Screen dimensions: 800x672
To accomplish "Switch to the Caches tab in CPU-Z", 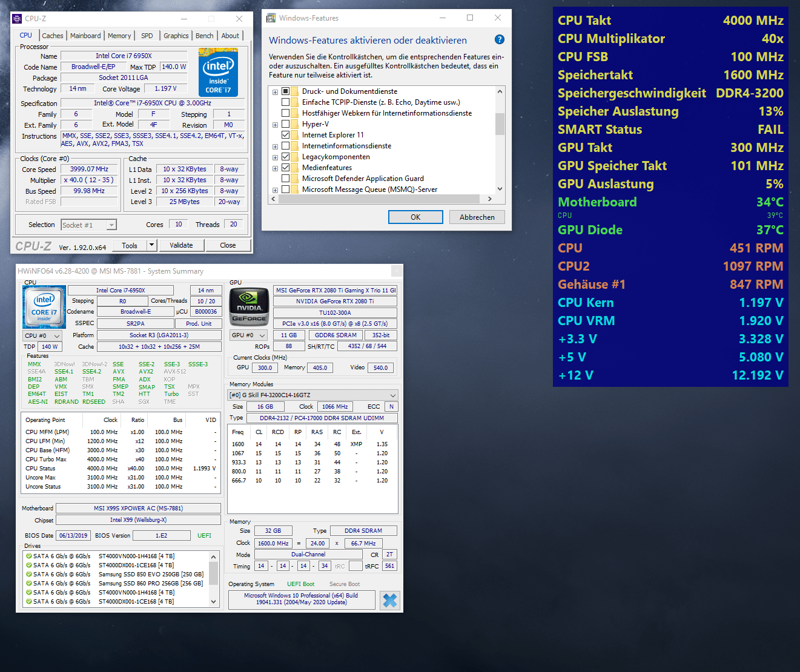I will tap(53, 36).
